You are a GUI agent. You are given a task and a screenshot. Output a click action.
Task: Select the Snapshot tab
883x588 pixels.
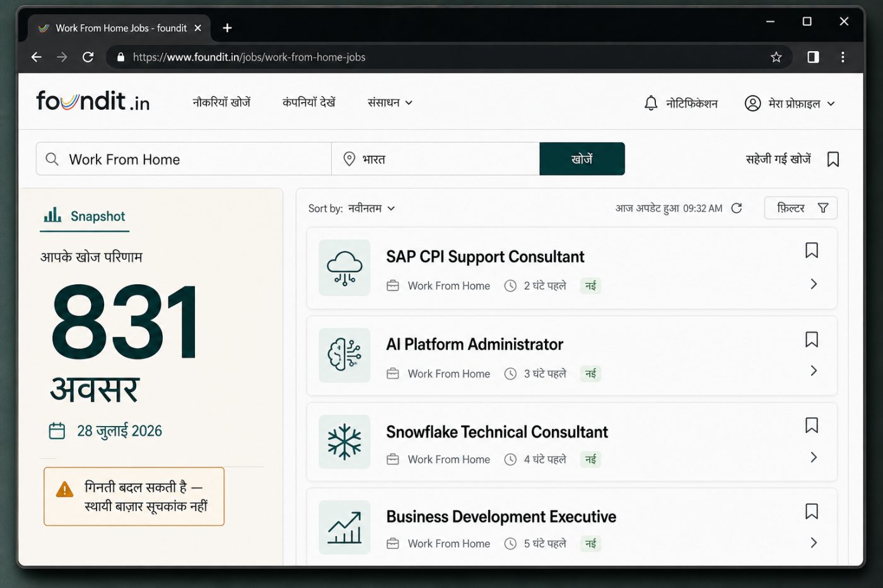(85, 216)
